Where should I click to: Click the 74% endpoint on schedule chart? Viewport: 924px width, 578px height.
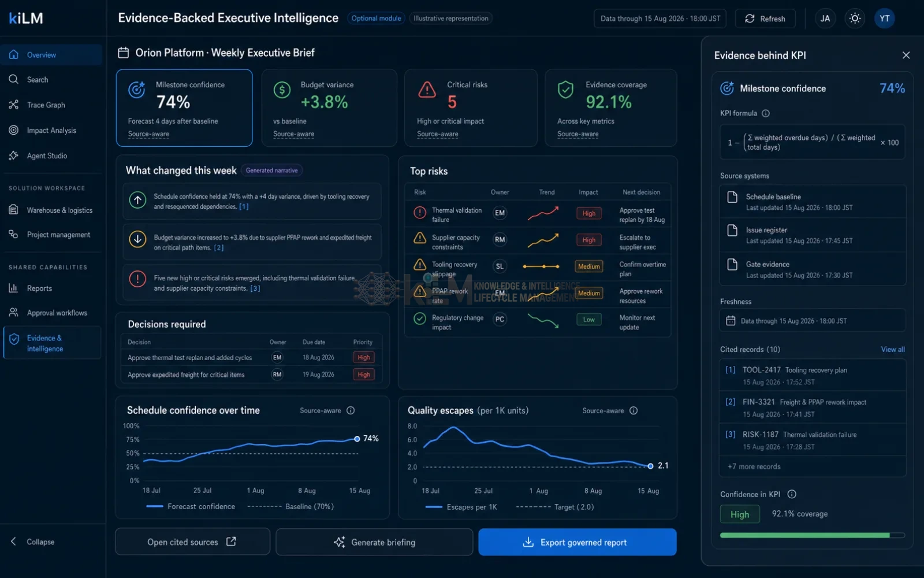click(x=357, y=439)
